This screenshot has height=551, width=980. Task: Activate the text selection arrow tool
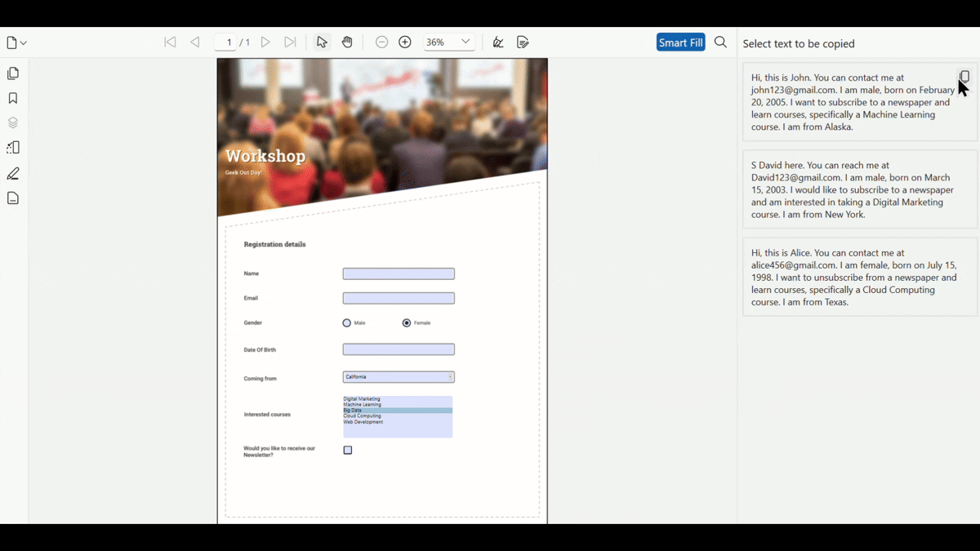pyautogui.click(x=322, y=42)
